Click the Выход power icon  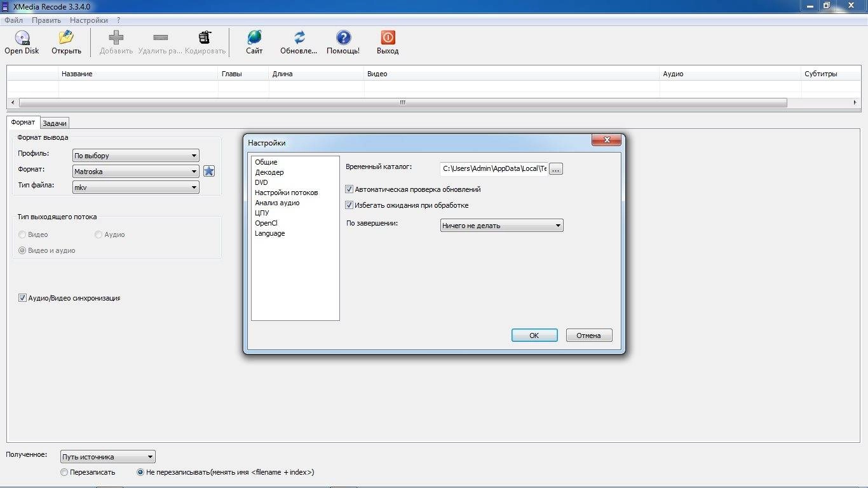(x=388, y=37)
